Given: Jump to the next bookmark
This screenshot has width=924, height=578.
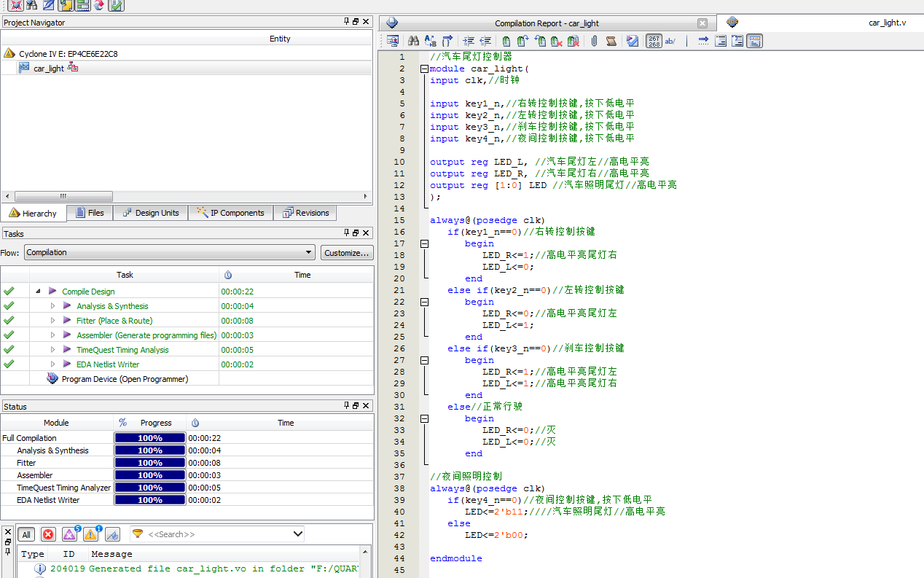Looking at the screenshot, I should (522, 42).
